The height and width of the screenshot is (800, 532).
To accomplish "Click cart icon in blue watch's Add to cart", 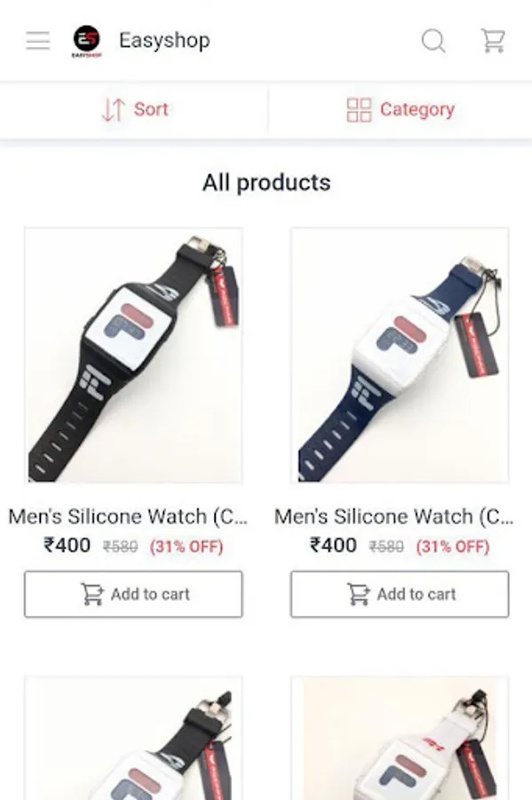I will (358, 594).
